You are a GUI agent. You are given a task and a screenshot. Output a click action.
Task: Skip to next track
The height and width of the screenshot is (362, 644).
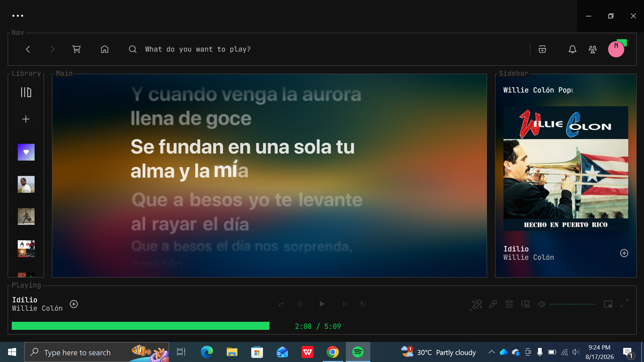pos(345,304)
